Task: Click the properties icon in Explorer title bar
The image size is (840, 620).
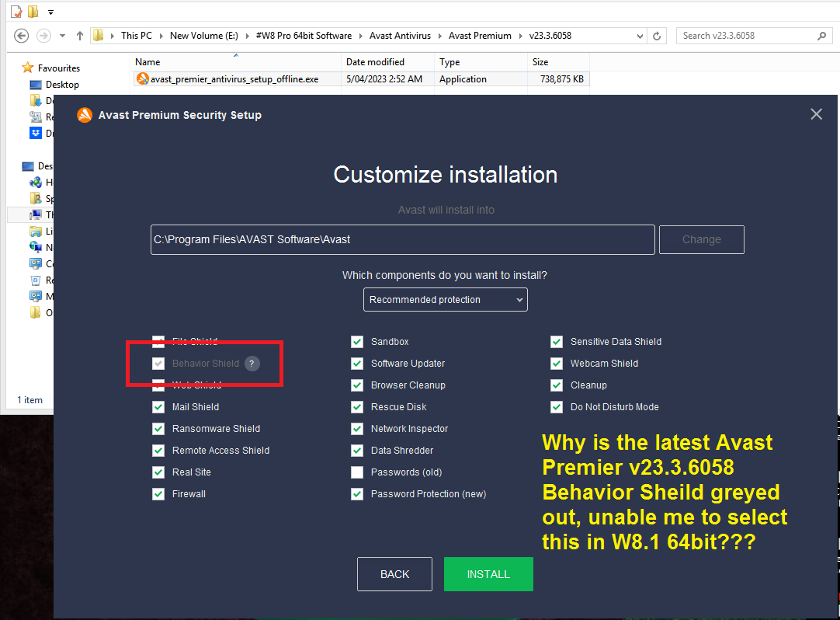Action: coord(16,11)
